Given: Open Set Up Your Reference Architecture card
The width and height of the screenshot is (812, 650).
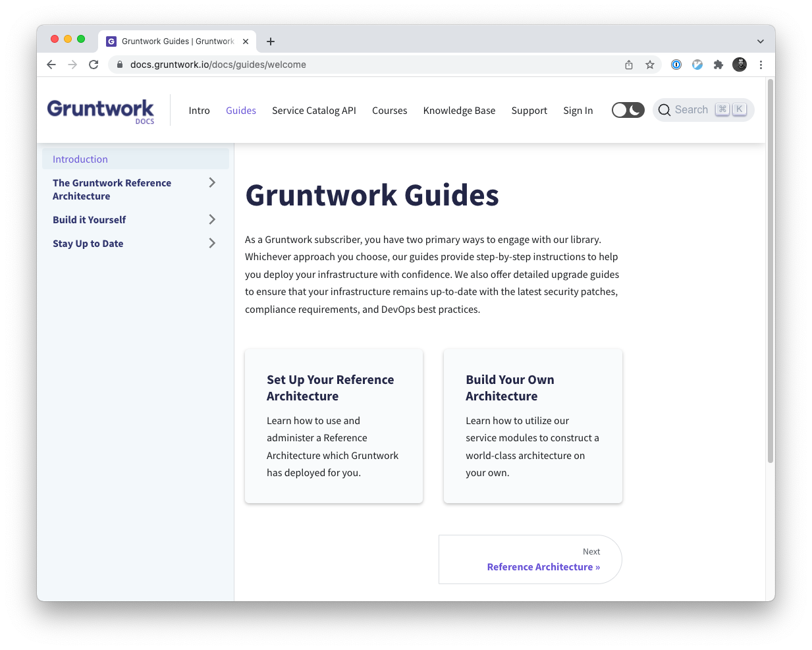Looking at the screenshot, I should [334, 426].
